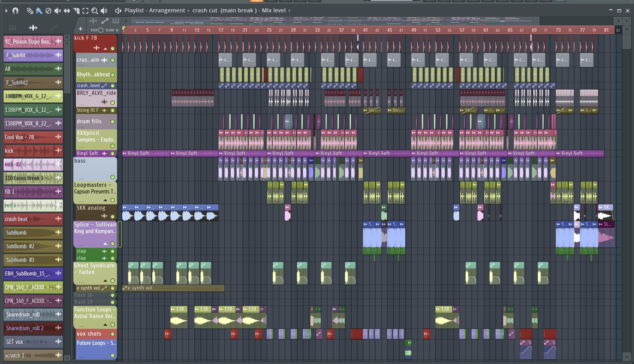This screenshot has height=364, width=634.
Task: Mute the bass track
Action: coord(112,177)
